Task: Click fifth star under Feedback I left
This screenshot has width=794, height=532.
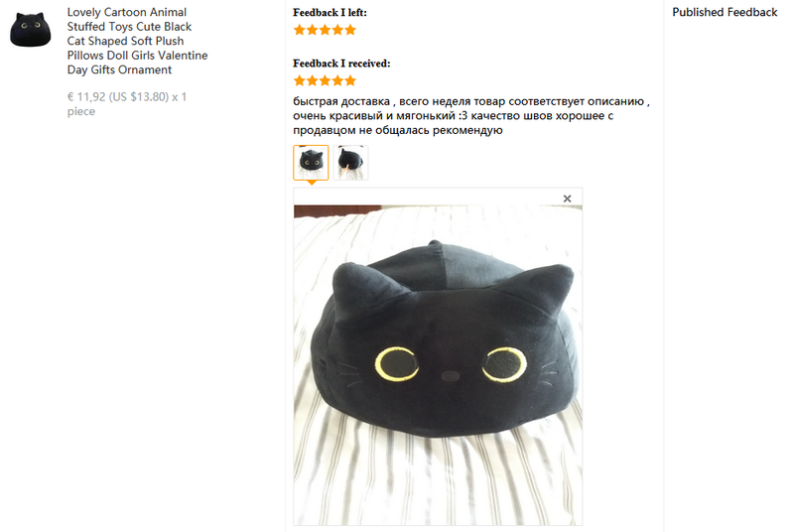Action: (x=350, y=30)
